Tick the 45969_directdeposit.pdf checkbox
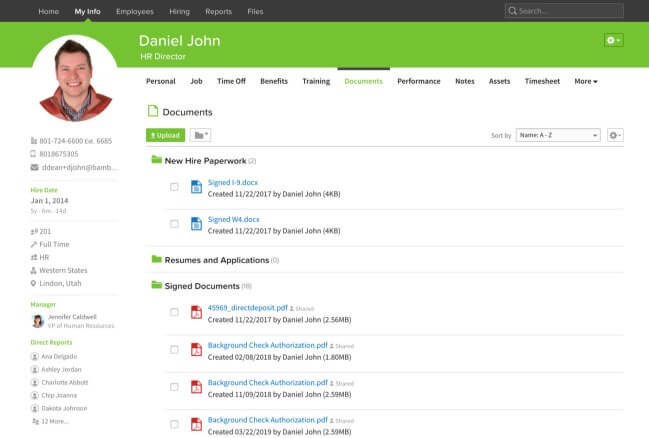Screen dimensions: 649x438 [x=174, y=313]
